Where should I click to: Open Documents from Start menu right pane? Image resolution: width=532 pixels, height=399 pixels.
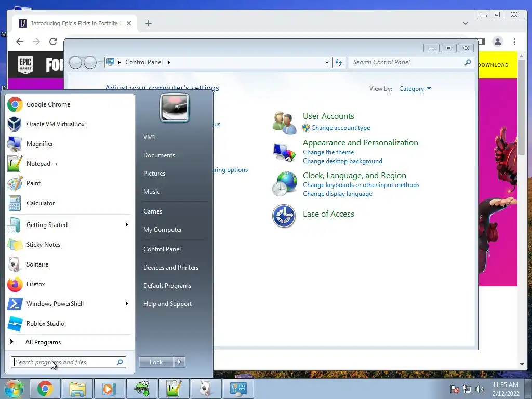[159, 155]
